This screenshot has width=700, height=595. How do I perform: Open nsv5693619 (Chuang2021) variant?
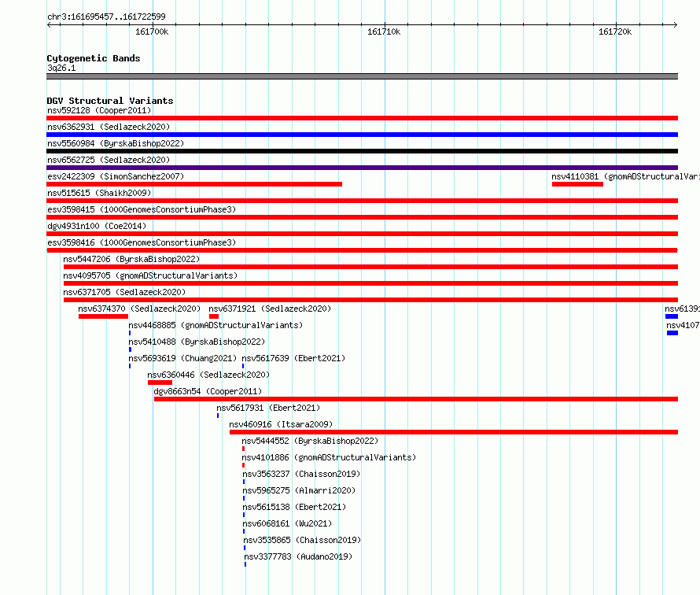182,358
